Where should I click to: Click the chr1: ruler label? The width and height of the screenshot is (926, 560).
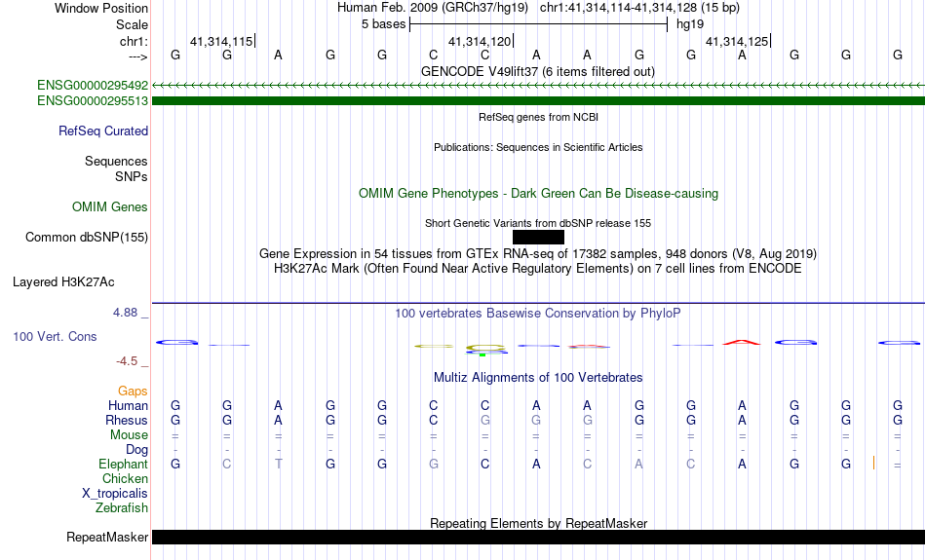[x=134, y=41]
